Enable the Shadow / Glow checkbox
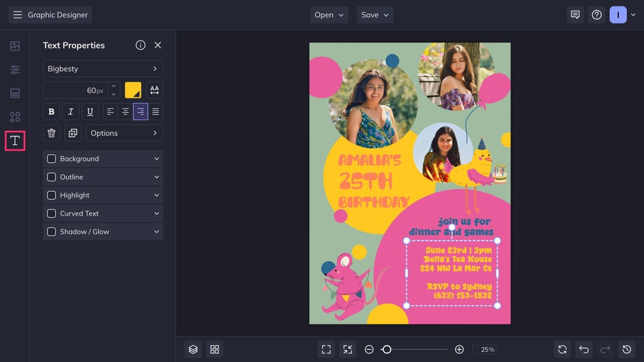The height and width of the screenshot is (362, 644). point(51,232)
